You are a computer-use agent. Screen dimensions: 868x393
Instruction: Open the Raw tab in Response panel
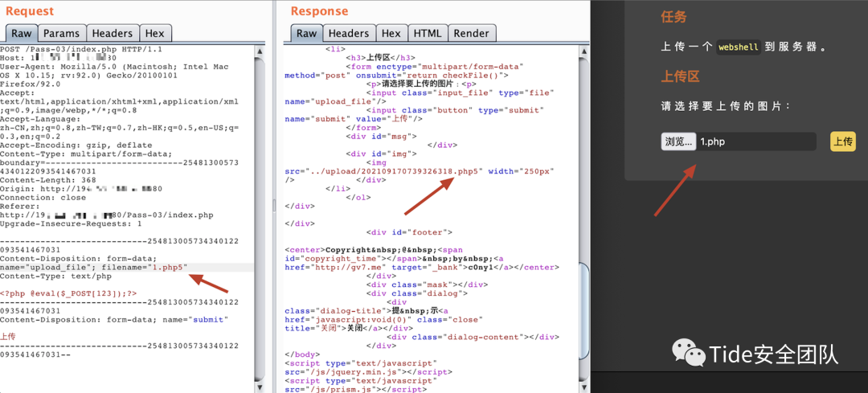[x=306, y=33]
